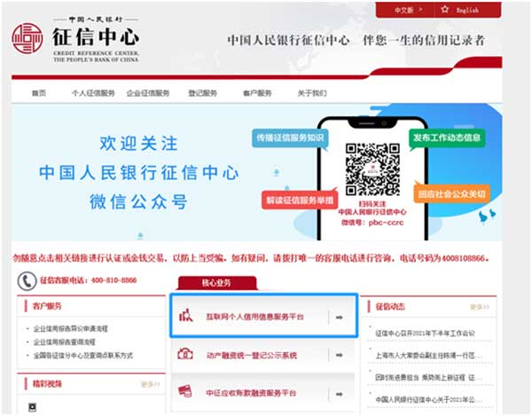Screen dimensions: 532x416
Task: Open 互联网个人信用信息服务平台 link
Action: click(x=254, y=317)
